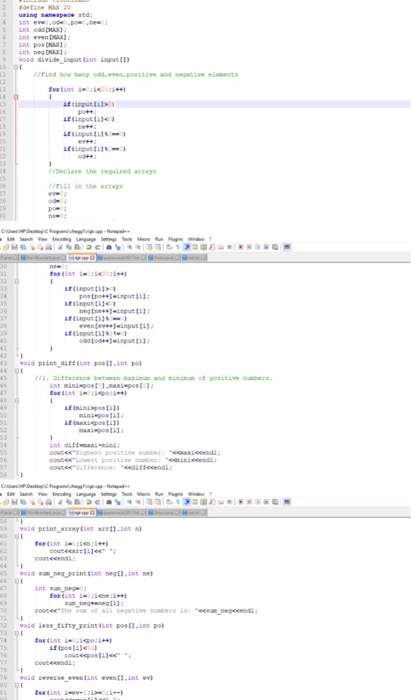
Task: Click line 'void print_diff(int pos[],int po)'
Action: click(x=81, y=363)
